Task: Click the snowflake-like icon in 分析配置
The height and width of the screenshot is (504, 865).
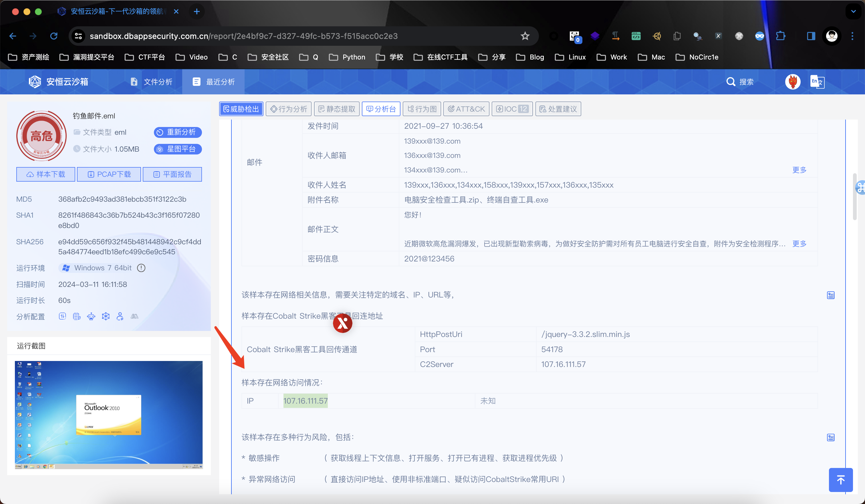Action: (106, 316)
